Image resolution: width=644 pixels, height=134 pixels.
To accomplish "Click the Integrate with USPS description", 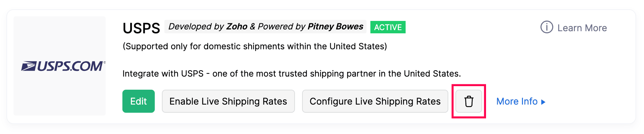I will click(292, 74).
